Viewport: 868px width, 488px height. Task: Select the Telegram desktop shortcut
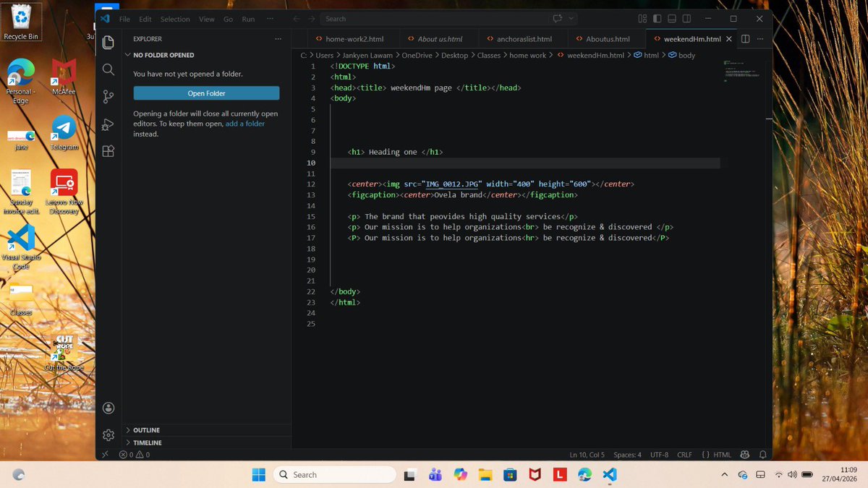coord(64,133)
